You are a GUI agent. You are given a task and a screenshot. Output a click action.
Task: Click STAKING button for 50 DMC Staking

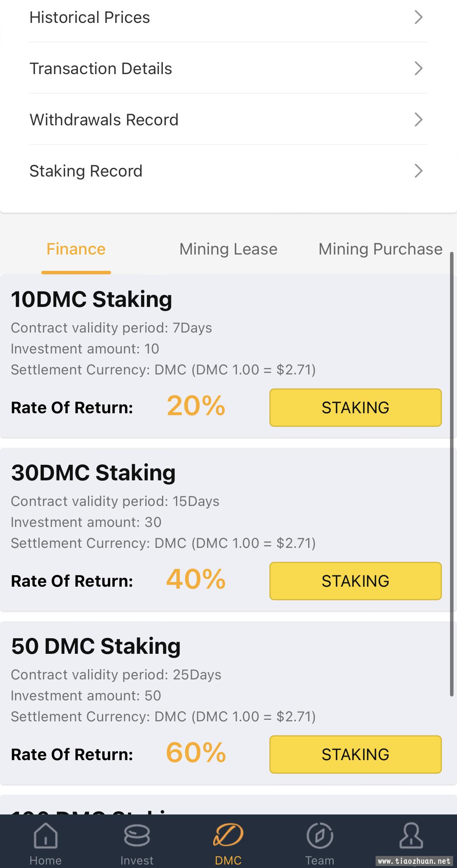point(355,754)
